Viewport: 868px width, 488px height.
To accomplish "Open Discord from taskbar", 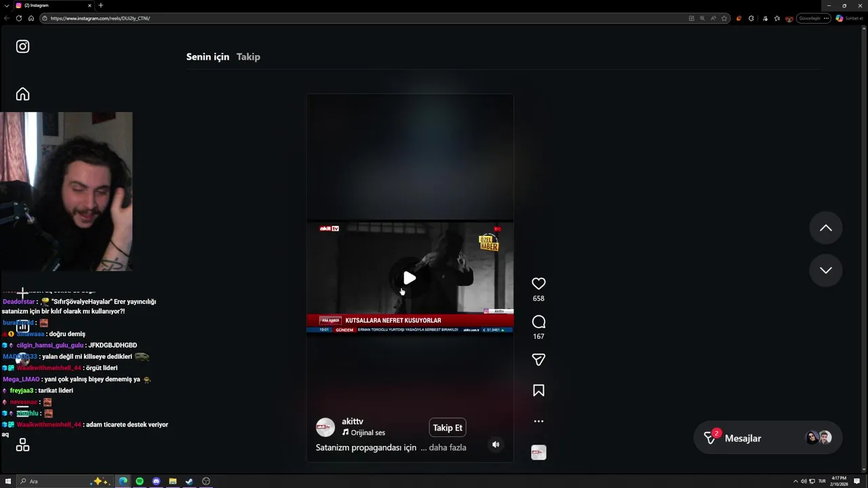I will (x=156, y=481).
